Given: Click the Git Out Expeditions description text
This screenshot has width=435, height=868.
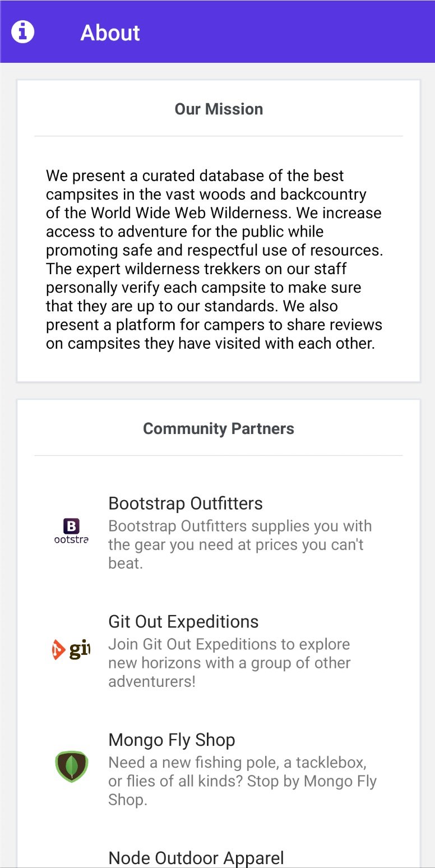Looking at the screenshot, I should [x=229, y=663].
